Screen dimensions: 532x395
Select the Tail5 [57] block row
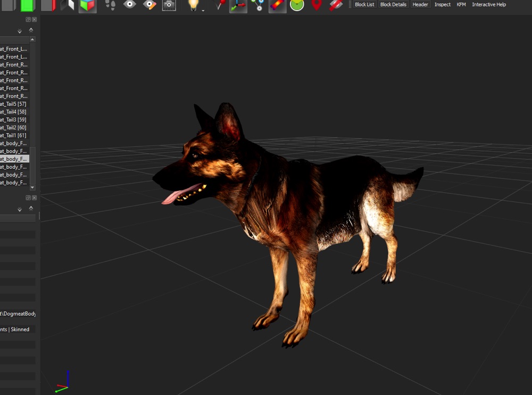tap(14, 104)
